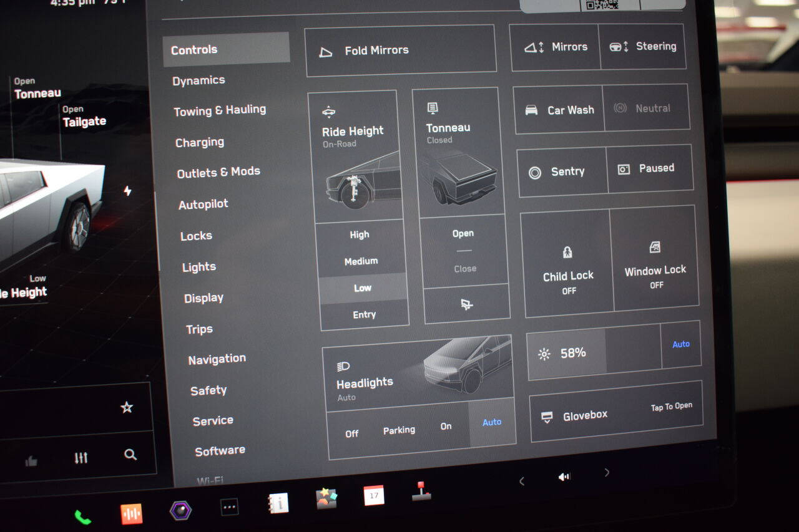Go to the Charging section
The image size is (799, 532).
(x=200, y=142)
